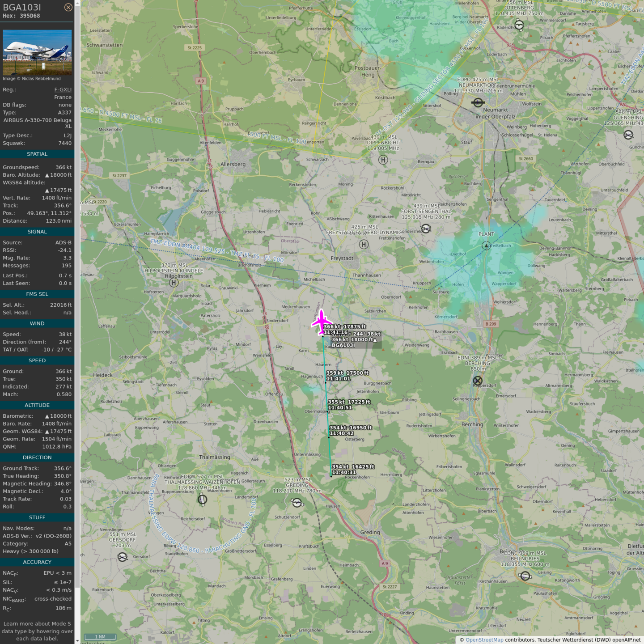Select the Hilpoltstein-Klingele heliport H icon
Image resolution: width=644 pixels, height=644 pixels.
pos(174,282)
